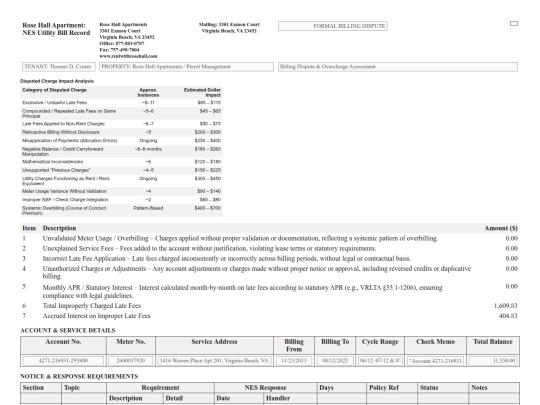Click the 'Category of Disputed Charge' column header
The image size is (540, 405).
point(54,90)
